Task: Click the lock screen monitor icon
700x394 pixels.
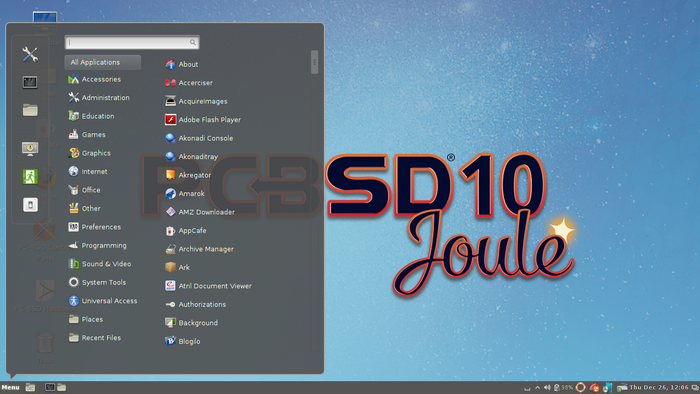Action: pos(30,149)
